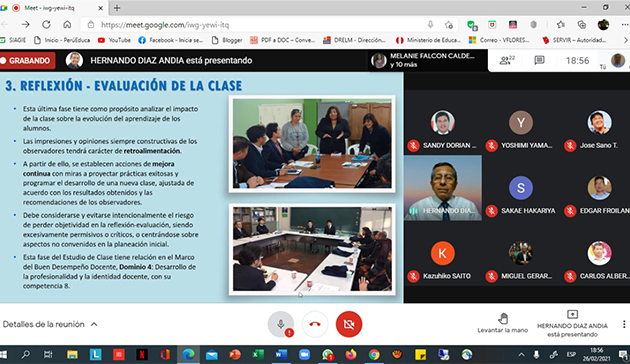
Task: Go forward with browser forward arrow
Action: click(x=25, y=25)
